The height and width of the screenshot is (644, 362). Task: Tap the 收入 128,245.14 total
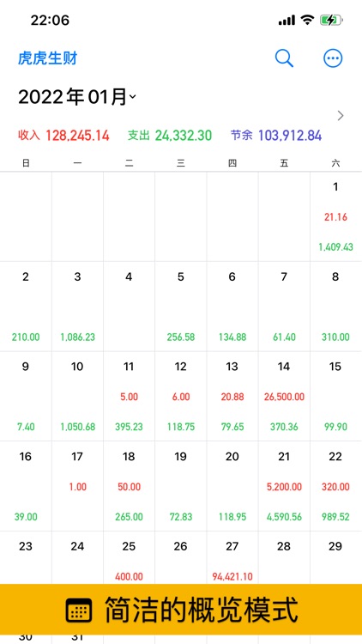[x=63, y=136]
